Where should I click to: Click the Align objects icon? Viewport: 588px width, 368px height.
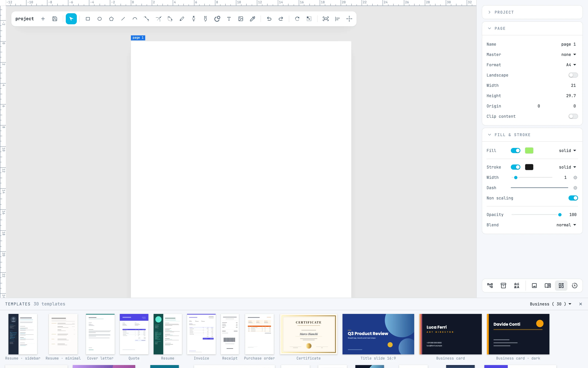[337, 19]
